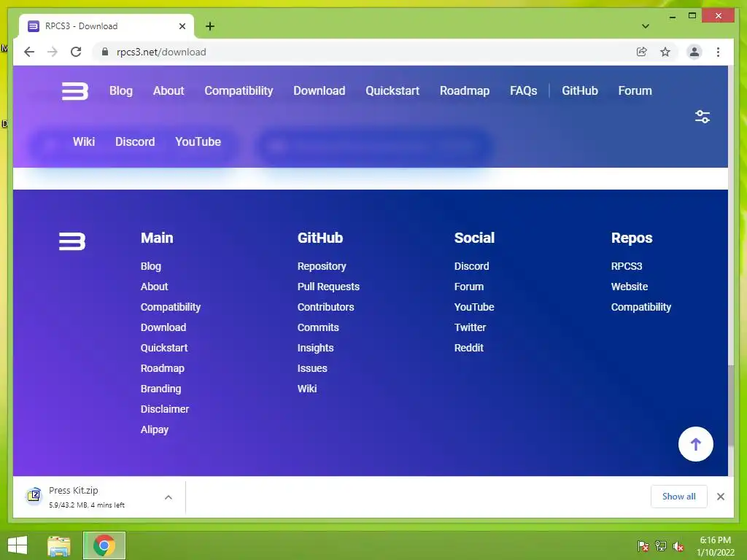
Task: Click Website link under Repos
Action: click(x=630, y=287)
